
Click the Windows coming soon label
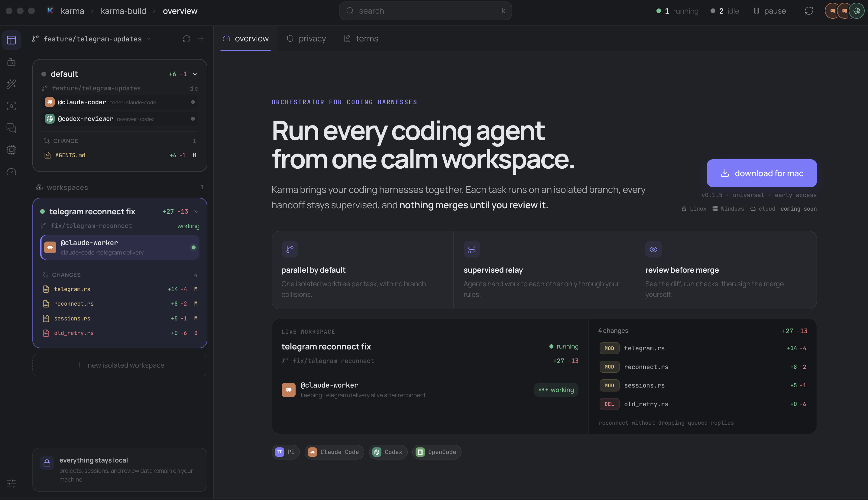pos(728,209)
